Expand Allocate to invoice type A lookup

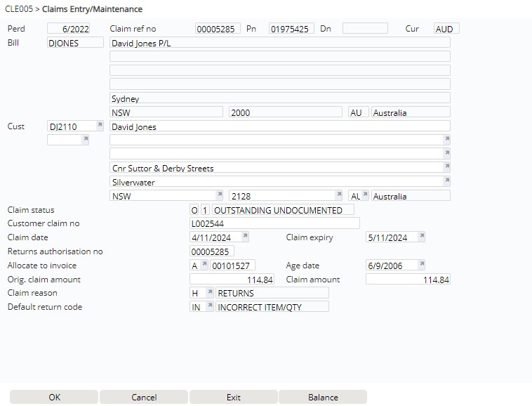click(204, 265)
